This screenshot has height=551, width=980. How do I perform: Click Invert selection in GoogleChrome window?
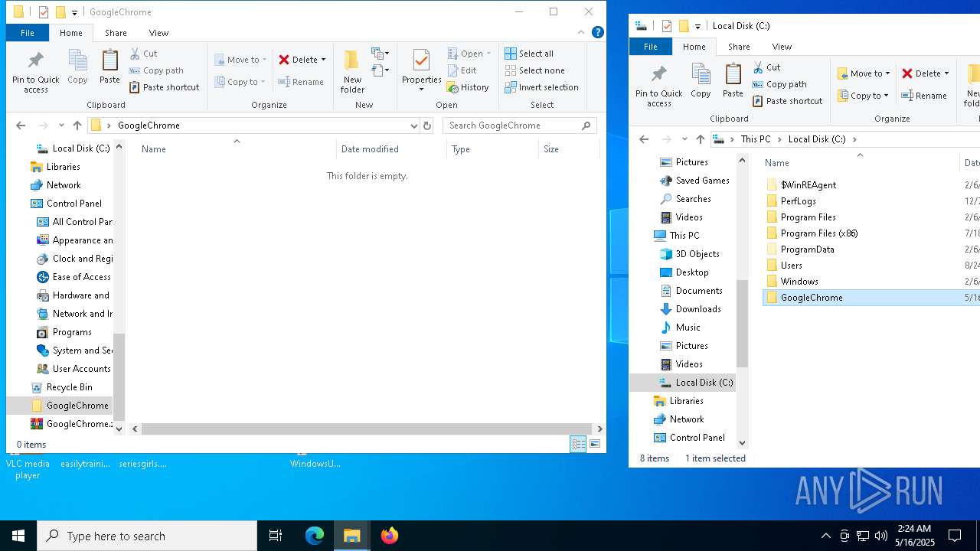click(541, 87)
